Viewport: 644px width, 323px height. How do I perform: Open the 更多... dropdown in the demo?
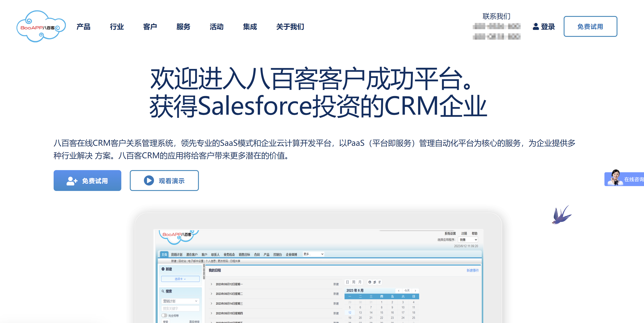313,254
